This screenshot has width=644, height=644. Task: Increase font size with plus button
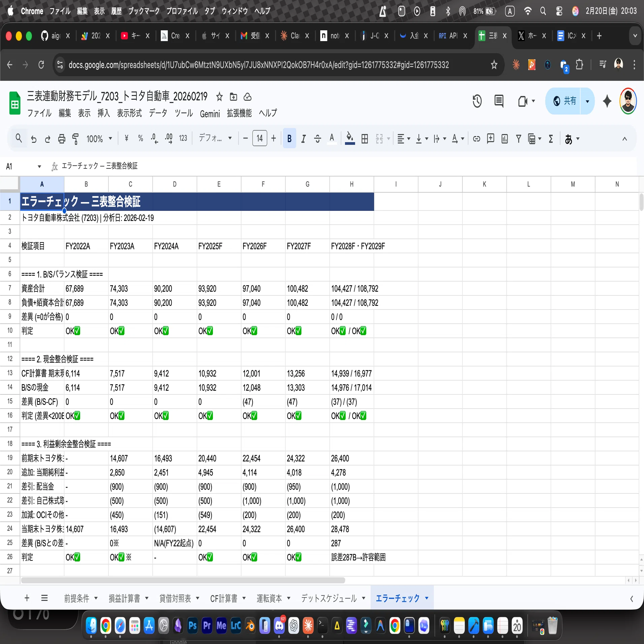(273, 138)
